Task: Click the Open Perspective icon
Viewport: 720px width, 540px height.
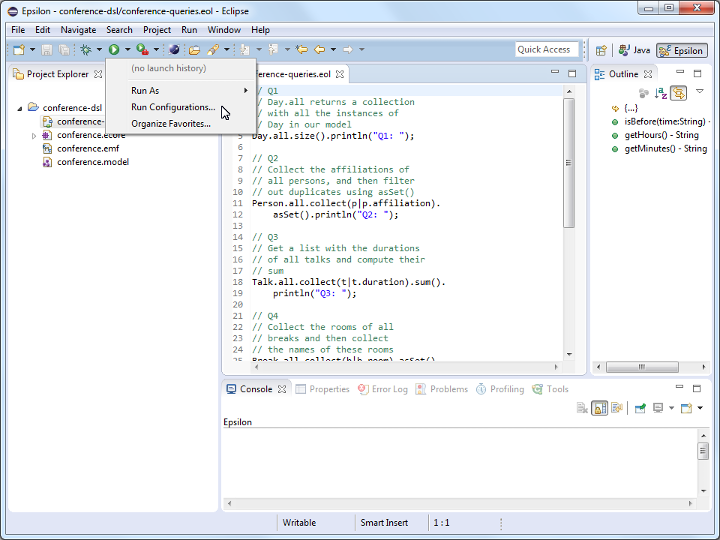Action: tap(601, 50)
